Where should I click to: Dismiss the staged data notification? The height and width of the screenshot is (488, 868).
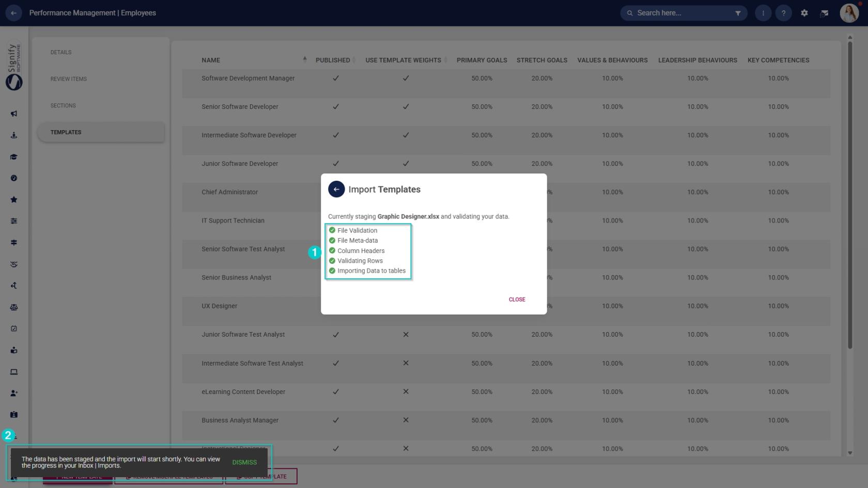tap(244, 462)
